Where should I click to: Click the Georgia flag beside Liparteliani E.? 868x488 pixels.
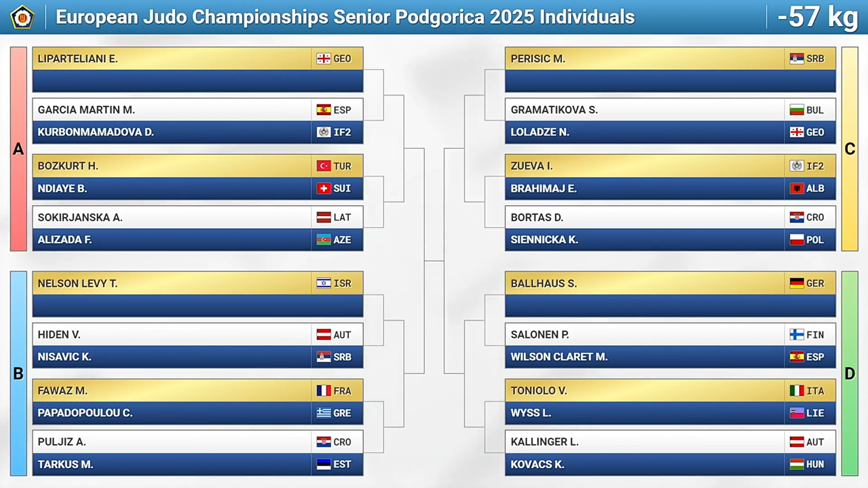click(x=323, y=59)
